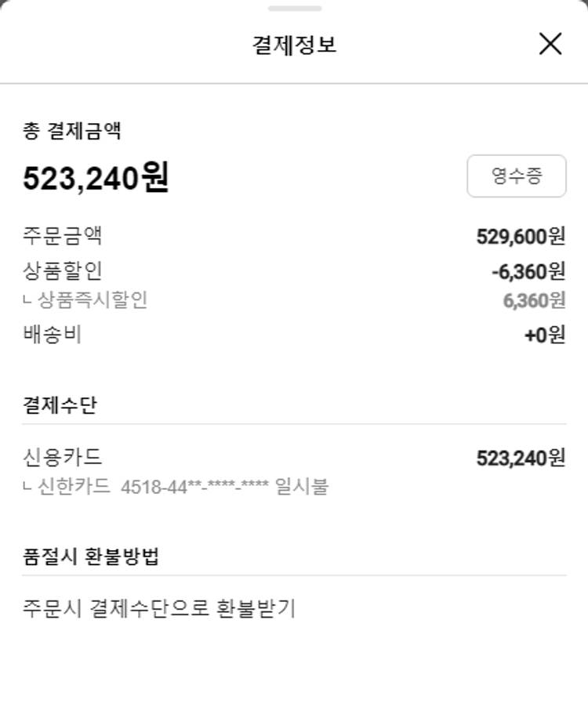
Task: Select the 총 결제금액 heading
Action: click(x=72, y=131)
